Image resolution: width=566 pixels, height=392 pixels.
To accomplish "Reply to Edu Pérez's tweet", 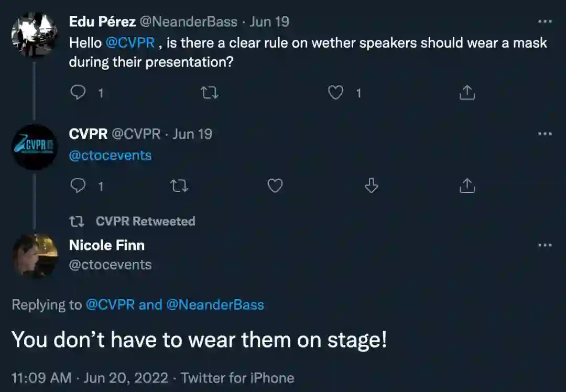I will click(x=78, y=93).
